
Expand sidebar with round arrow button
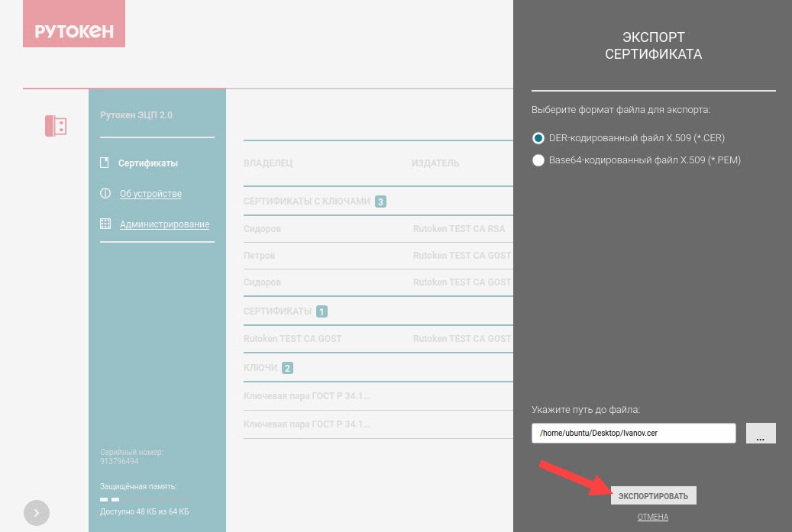37,513
